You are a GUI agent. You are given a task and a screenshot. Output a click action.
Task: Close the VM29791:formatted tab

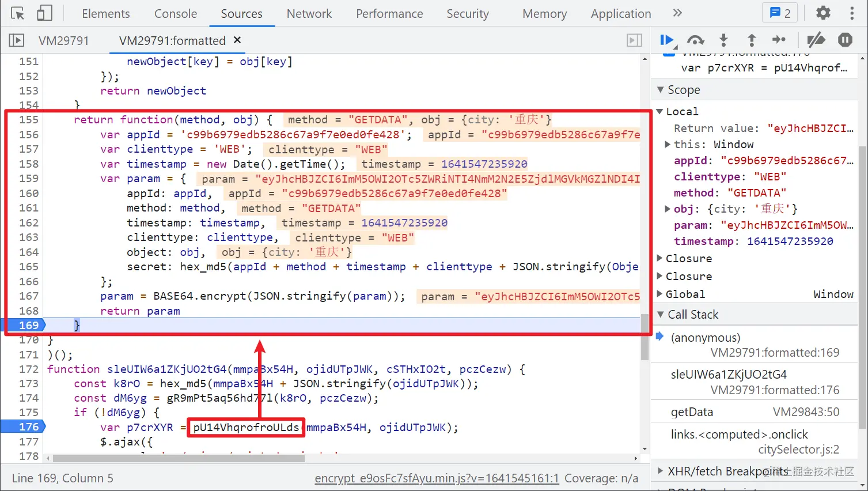[x=237, y=40]
